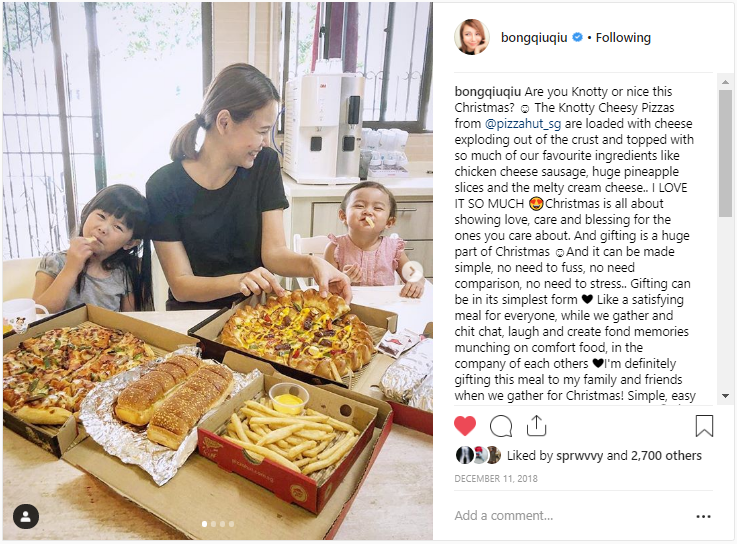Open comments with speech bubble icon

pos(501,426)
